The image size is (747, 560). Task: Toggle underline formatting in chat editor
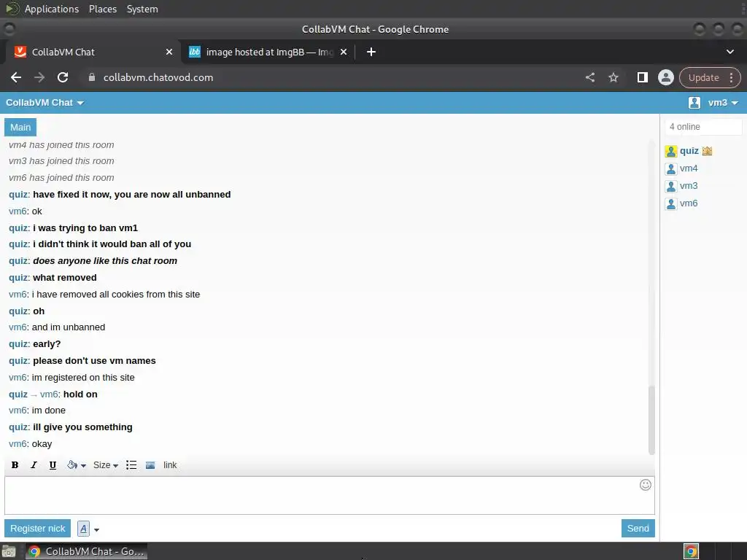click(x=53, y=465)
